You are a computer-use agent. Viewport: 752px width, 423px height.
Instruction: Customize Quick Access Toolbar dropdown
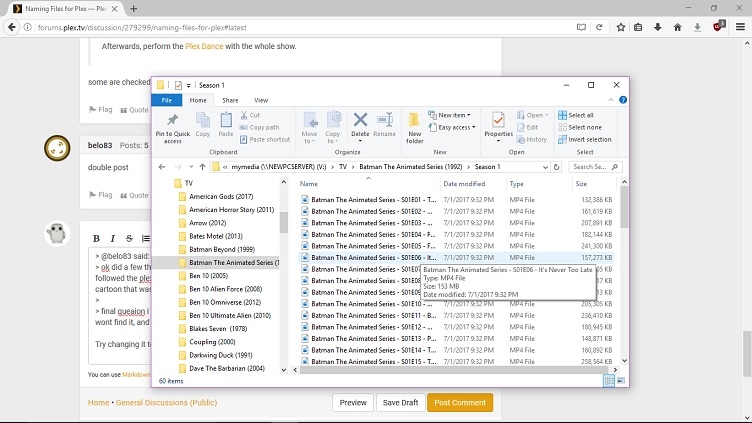point(188,85)
